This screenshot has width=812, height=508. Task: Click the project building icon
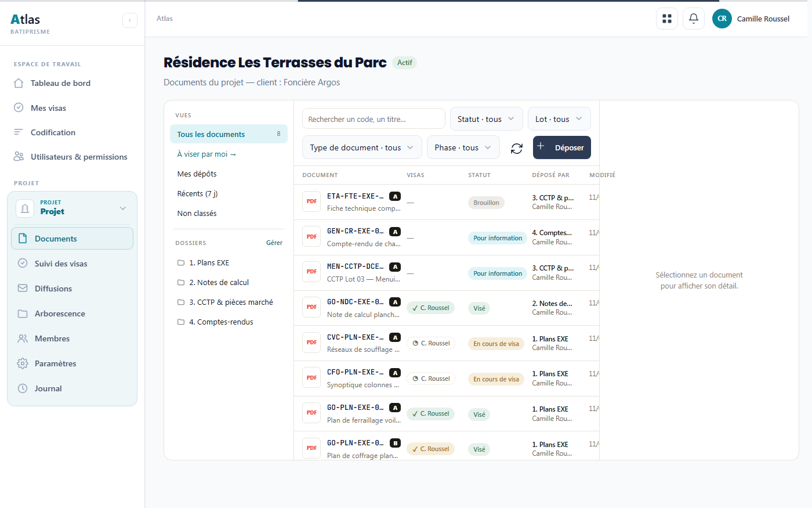[x=25, y=208]
